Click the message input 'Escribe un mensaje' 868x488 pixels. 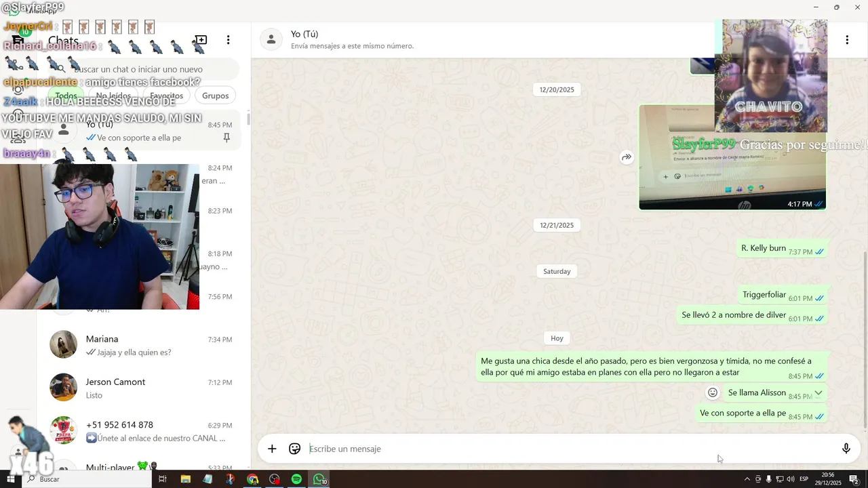[x=570, y=449]
